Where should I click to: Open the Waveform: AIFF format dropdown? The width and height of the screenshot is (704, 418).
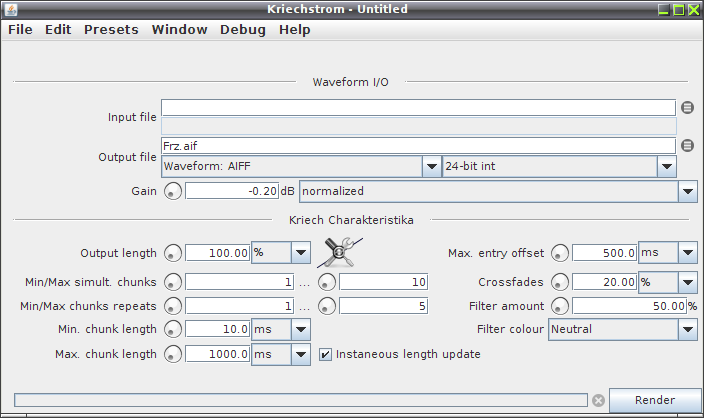point(301,167)
